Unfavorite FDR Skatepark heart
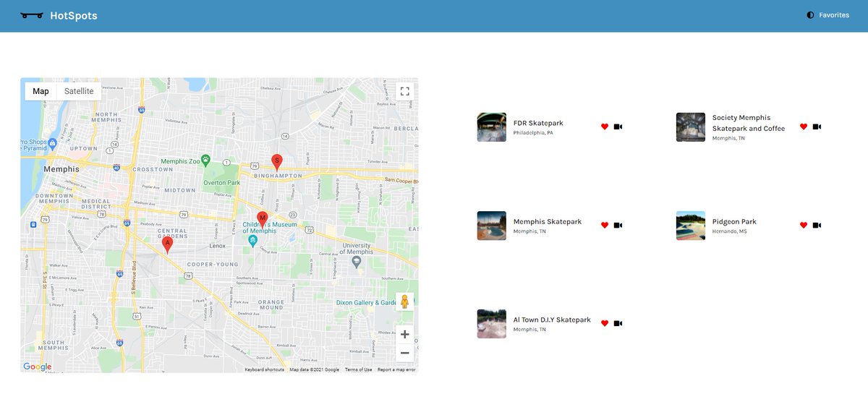 click(605, 127)
